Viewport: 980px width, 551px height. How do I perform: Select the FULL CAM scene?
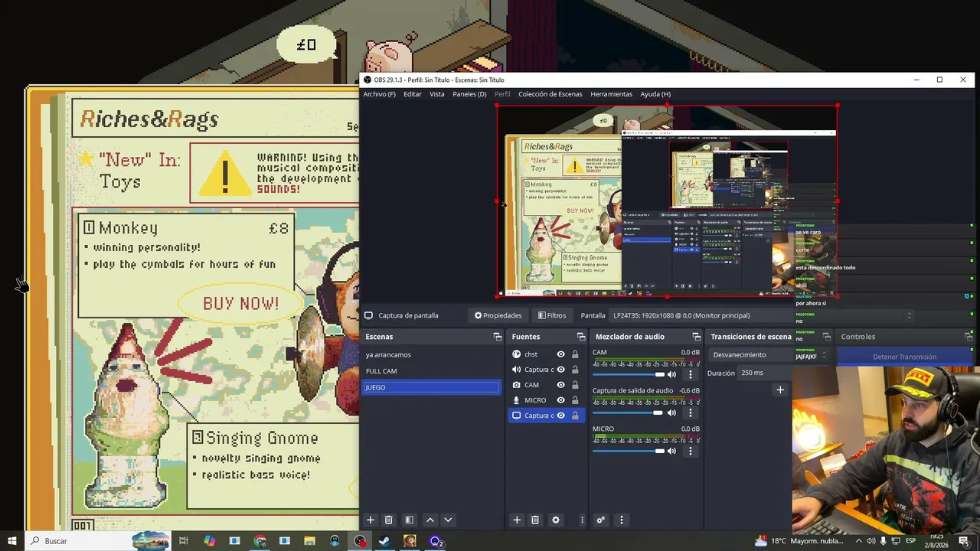[430, 371]
